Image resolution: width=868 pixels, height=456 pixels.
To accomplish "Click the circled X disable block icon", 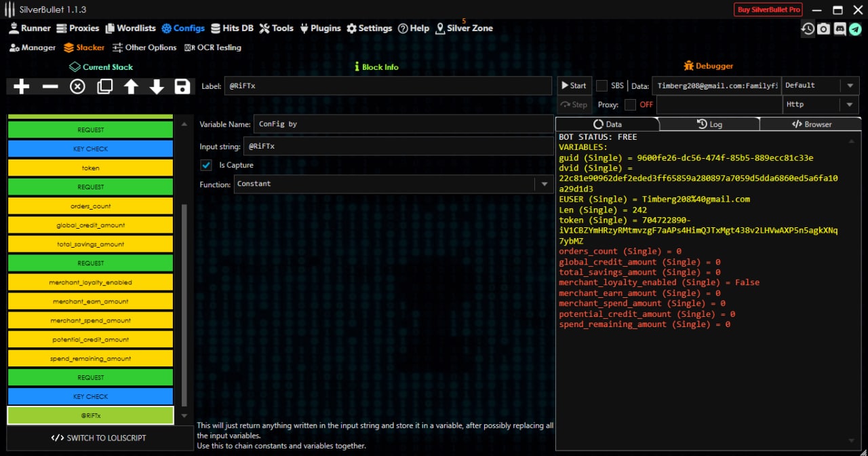I will point(77,86).
